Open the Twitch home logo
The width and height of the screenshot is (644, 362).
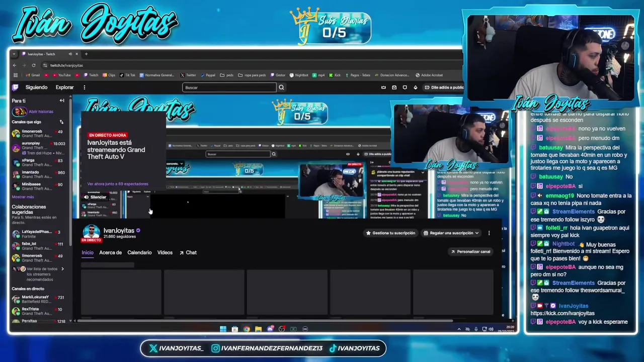[15, 87]
